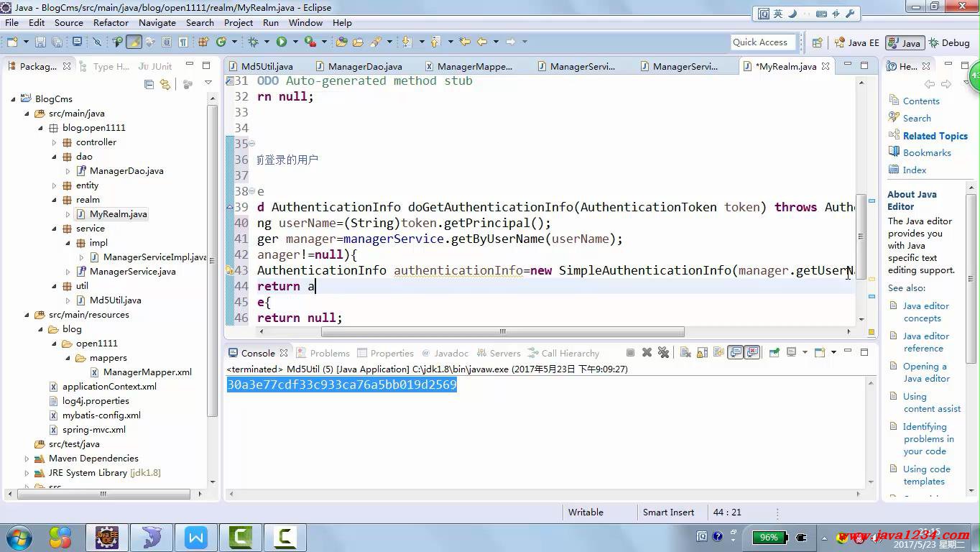The height and width of the screenshot is (552, 980).
Task: Toggle Word Wrap in Console toolbar
Action: [718, 353]
